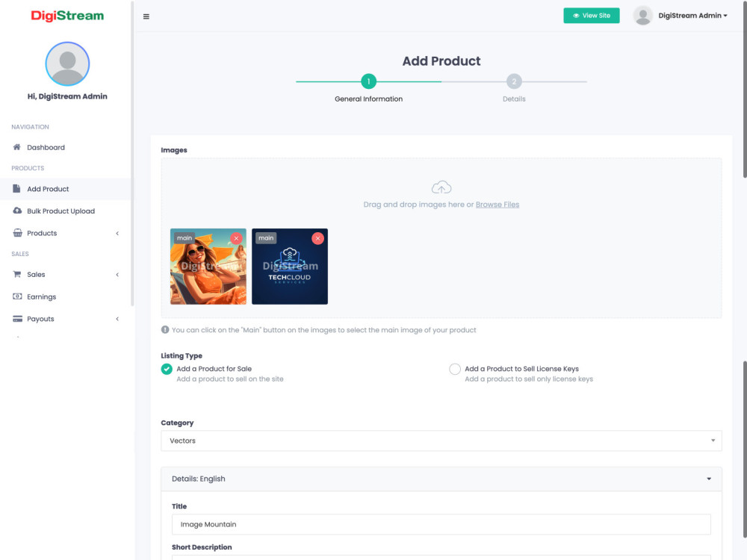Go to step 1 General Information

pyautogui.click(x=368, y=81)
